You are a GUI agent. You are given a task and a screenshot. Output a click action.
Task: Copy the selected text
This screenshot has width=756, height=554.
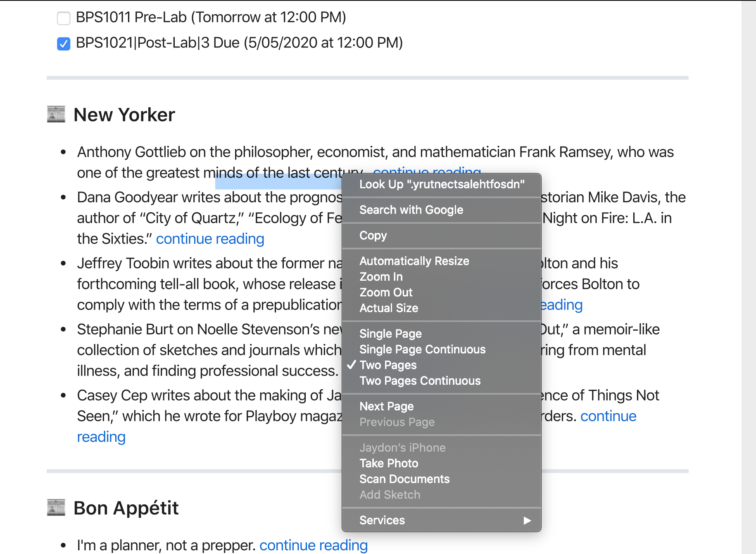373,235
